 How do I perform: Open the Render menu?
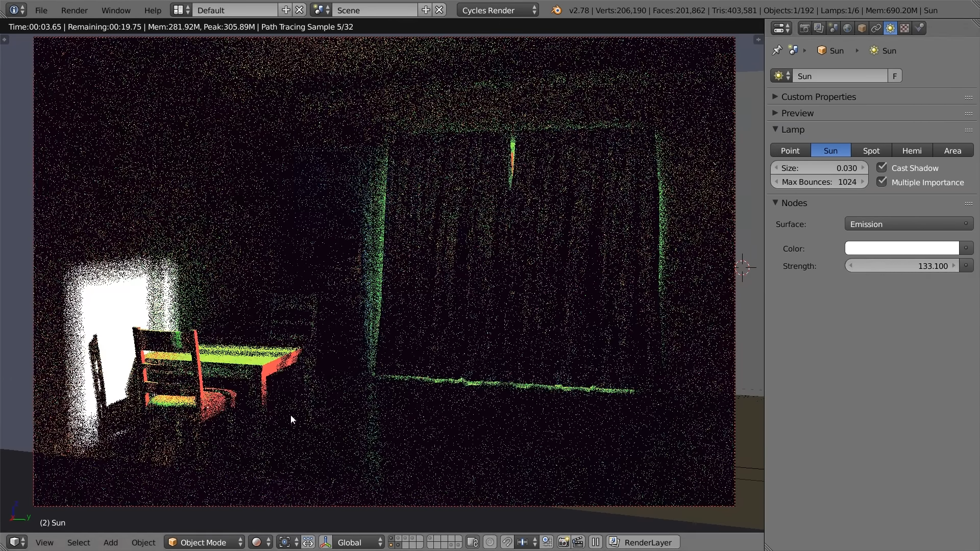coord(74,10)
